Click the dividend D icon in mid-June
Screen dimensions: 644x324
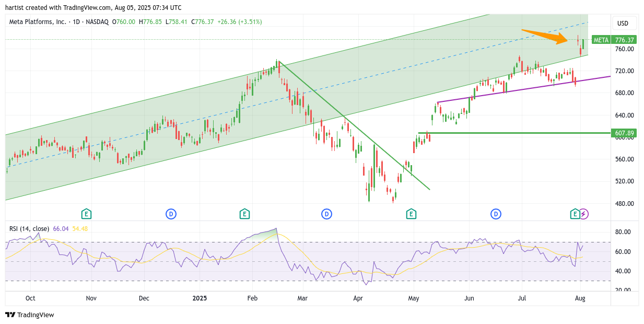pos(496,214)
